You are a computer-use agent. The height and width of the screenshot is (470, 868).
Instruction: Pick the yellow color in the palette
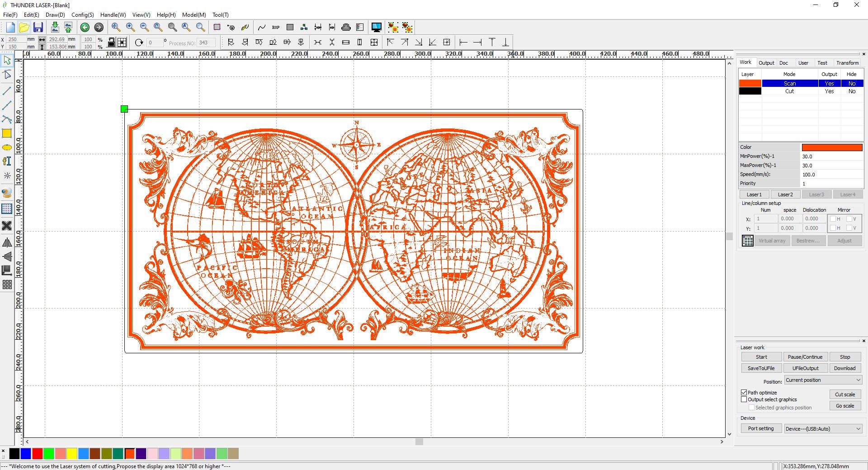coord(72,453)
